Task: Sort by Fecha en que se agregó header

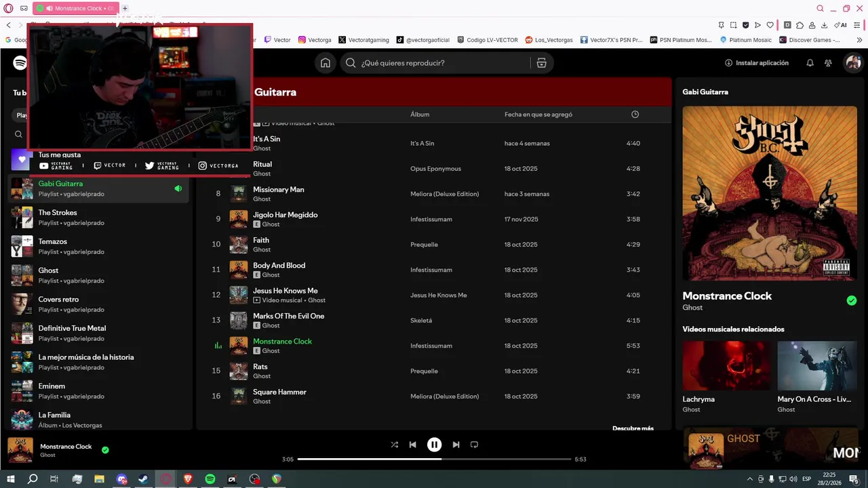Action: (538, 115)
